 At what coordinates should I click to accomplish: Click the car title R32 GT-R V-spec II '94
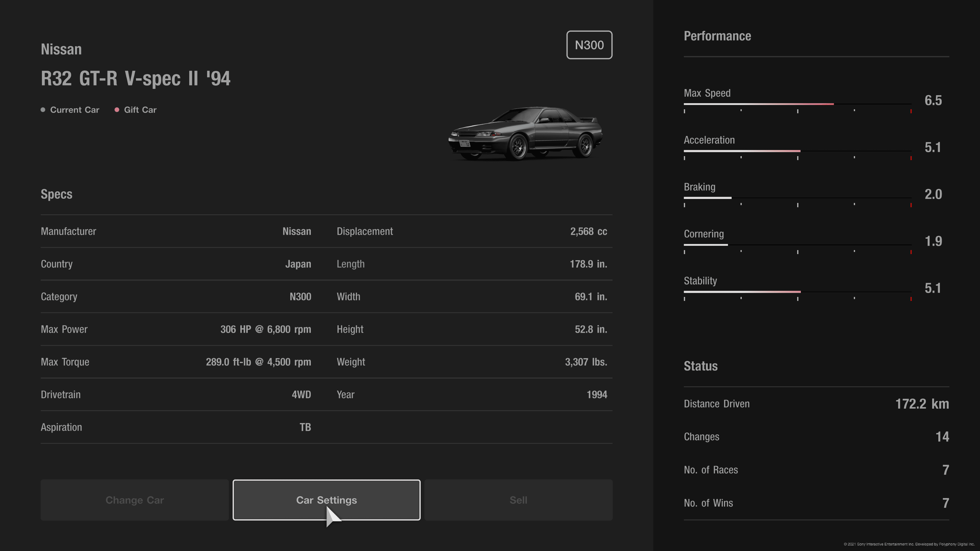click(136, 79)
